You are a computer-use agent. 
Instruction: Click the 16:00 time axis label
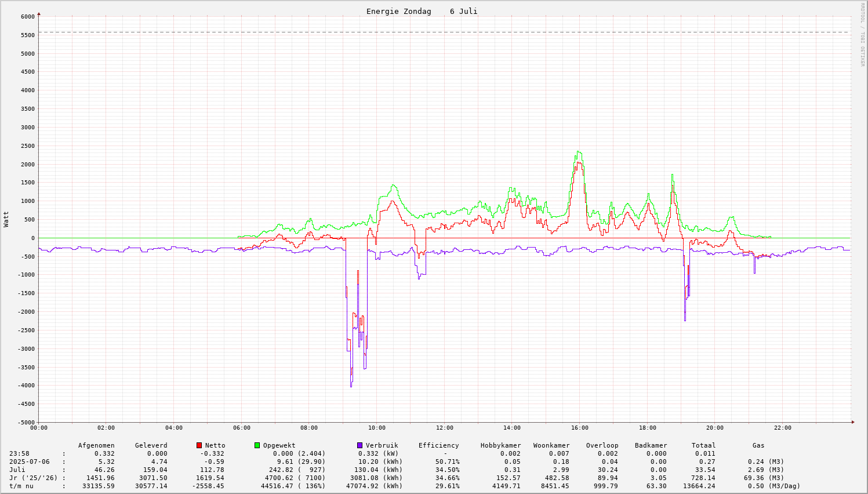[579, 428]
